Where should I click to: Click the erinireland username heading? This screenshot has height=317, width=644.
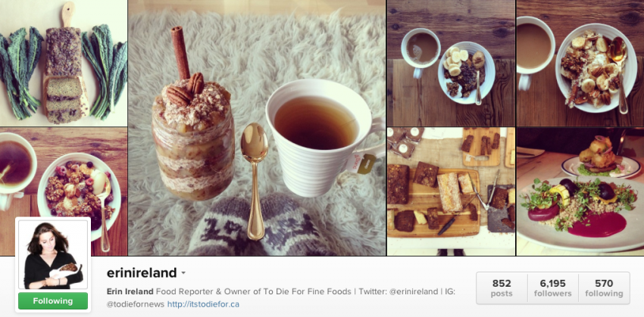pos(142,272)
